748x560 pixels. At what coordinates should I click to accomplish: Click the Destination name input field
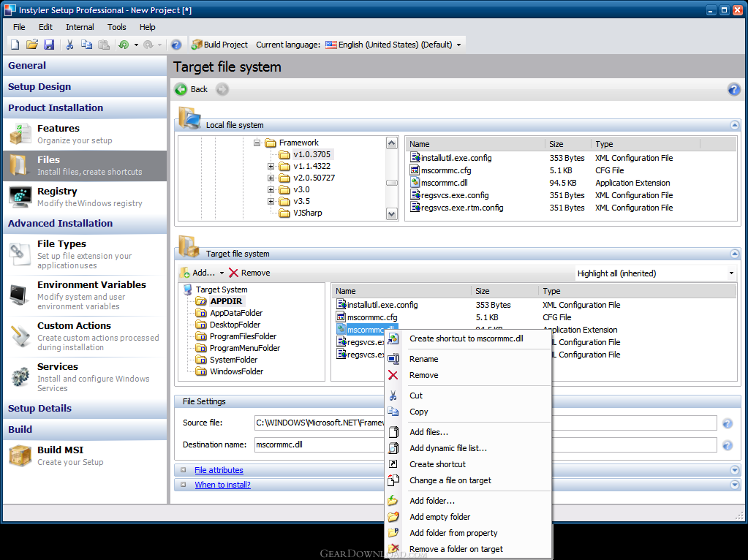pyautogui.click(x=486, y=445)
